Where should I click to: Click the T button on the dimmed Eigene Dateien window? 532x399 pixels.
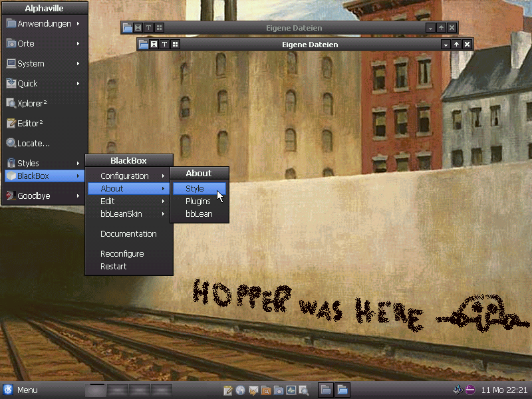coord(148,28)
